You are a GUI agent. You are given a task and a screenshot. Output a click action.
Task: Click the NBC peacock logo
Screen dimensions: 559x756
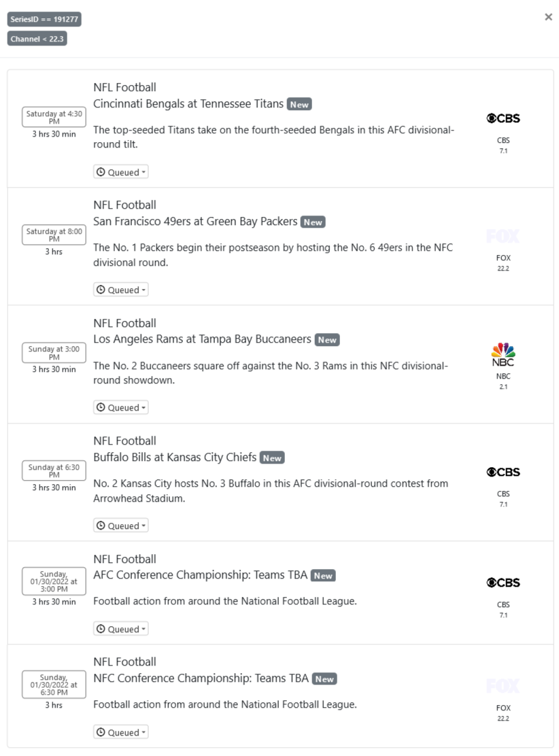click(x=503, y=354)
